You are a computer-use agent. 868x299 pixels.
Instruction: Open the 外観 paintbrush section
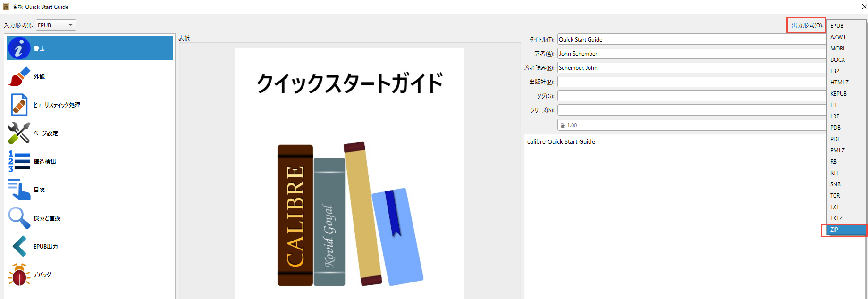tap(19, 76)
